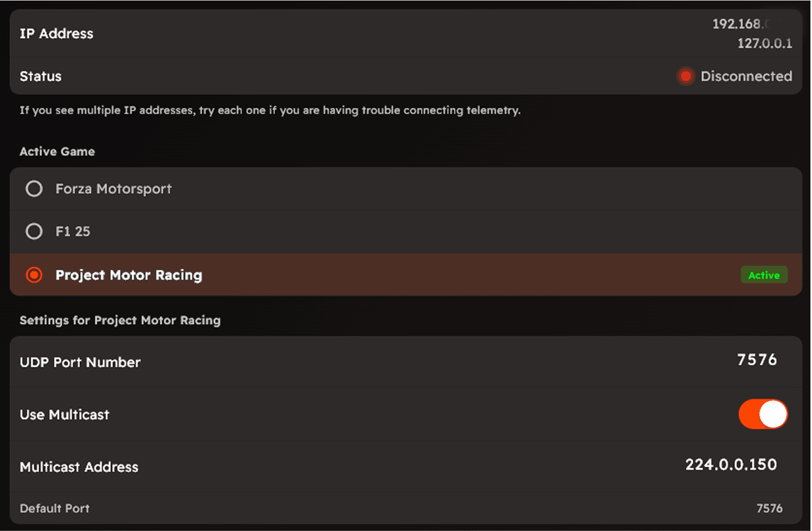
Task: Click the red Disconnected status indicator
Action: 685,77
